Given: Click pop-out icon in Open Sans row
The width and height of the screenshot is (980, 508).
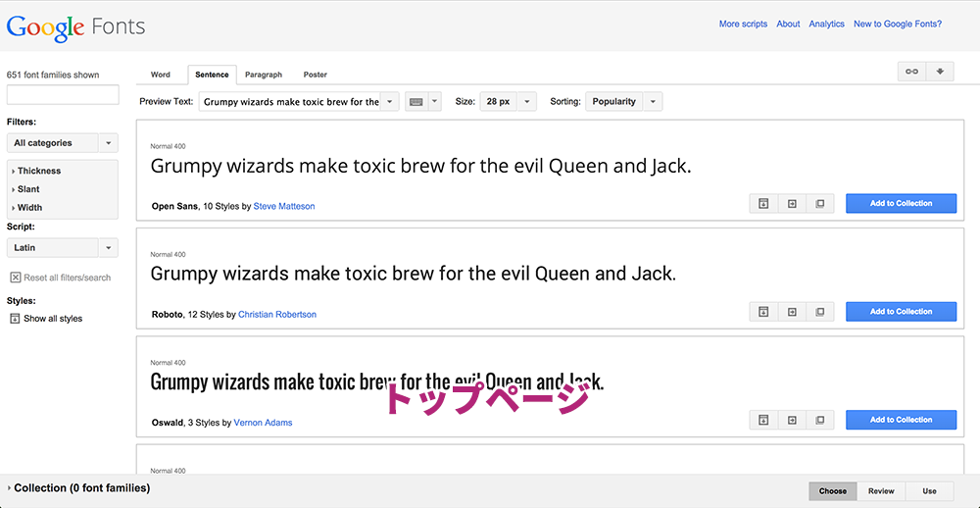Looking at the screenshot, I should [x=820, y=203].
